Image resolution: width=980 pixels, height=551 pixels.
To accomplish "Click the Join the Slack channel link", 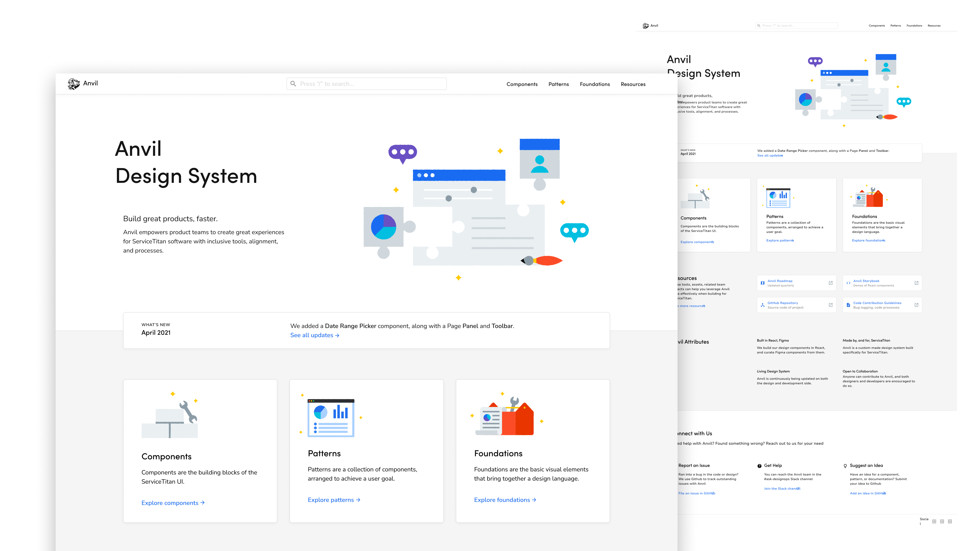I will [x=782, y=489].
